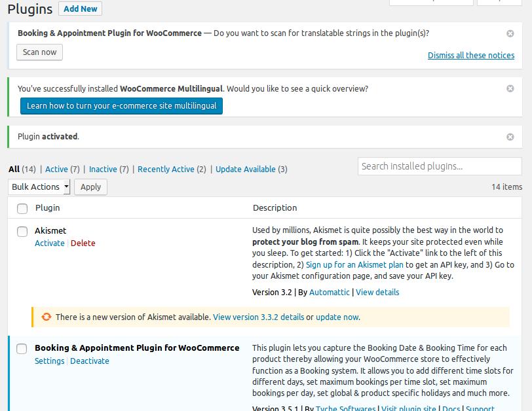532x411 pixels.
Task: Check the Akismet plugin checkbox
Action: [22, 231]
